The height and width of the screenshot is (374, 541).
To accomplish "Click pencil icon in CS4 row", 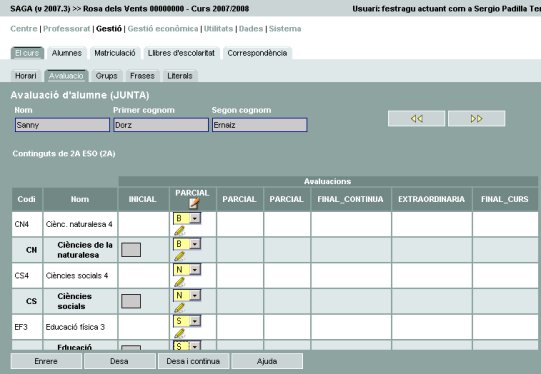I will pyautogui.click(x=179, y=282).
